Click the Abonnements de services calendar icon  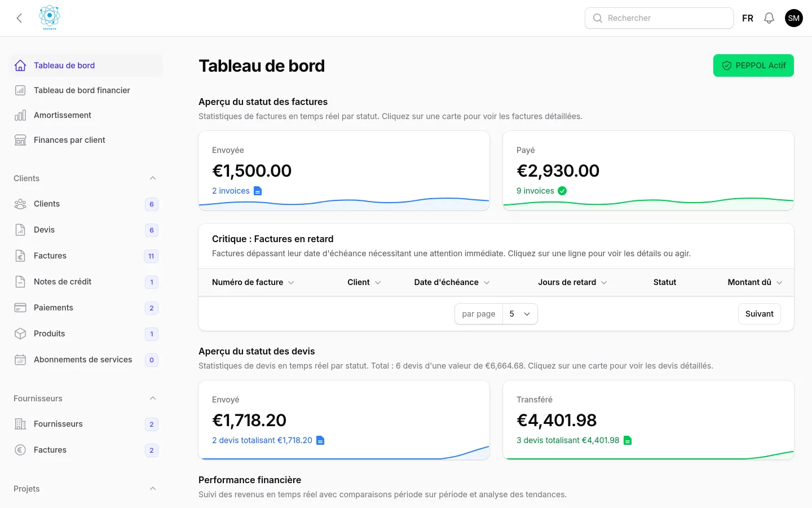pyautogui.click(x=20, y=360)
